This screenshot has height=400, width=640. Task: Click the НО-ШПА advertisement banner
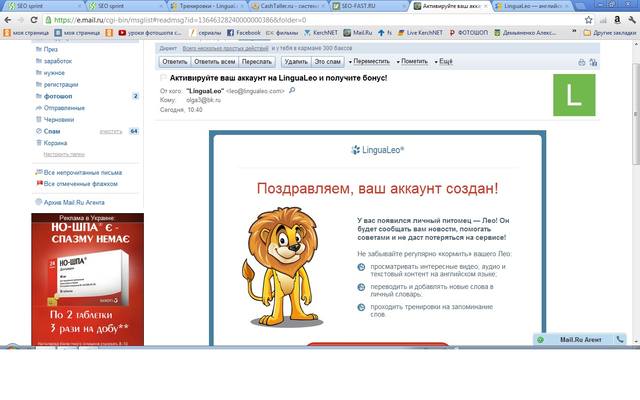click(x=87, y=280)
